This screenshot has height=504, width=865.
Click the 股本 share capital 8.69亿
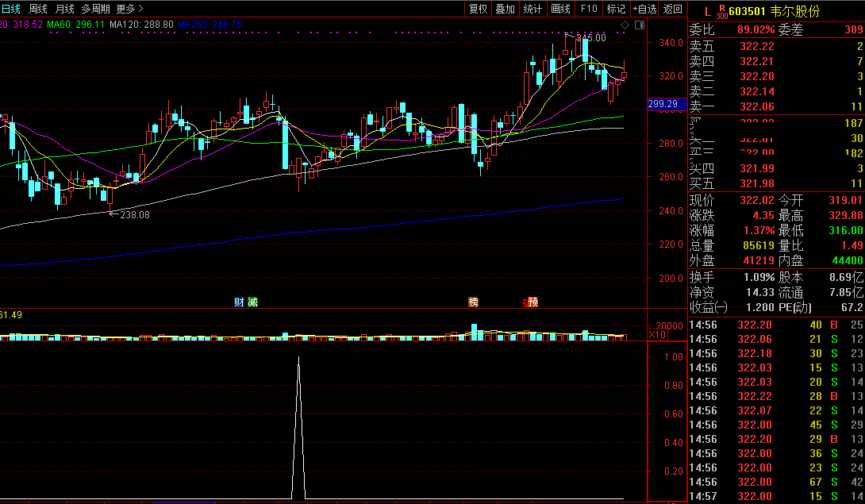(846, 277)
